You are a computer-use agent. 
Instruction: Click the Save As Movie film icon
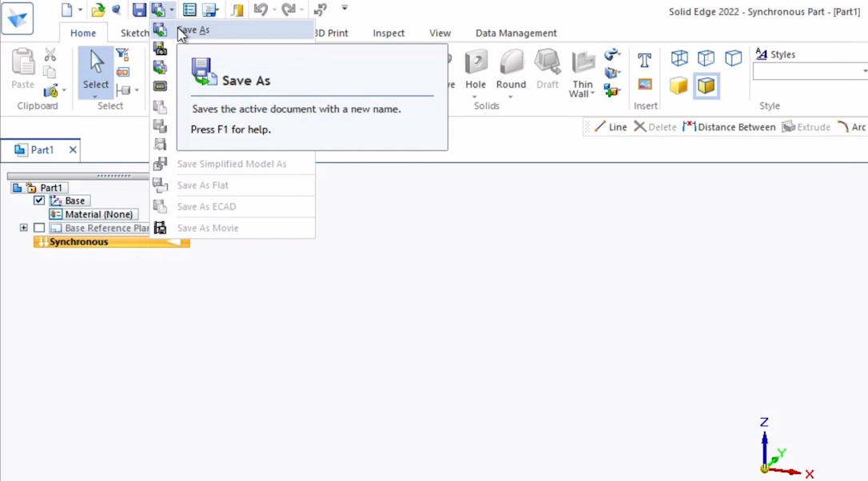(x=160, y=228)
